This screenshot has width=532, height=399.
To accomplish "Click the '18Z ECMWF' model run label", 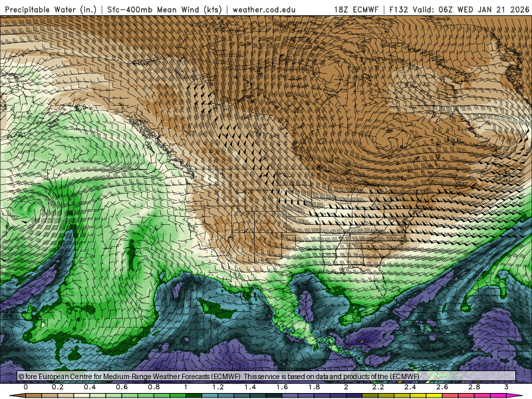I will coord(356,9).
